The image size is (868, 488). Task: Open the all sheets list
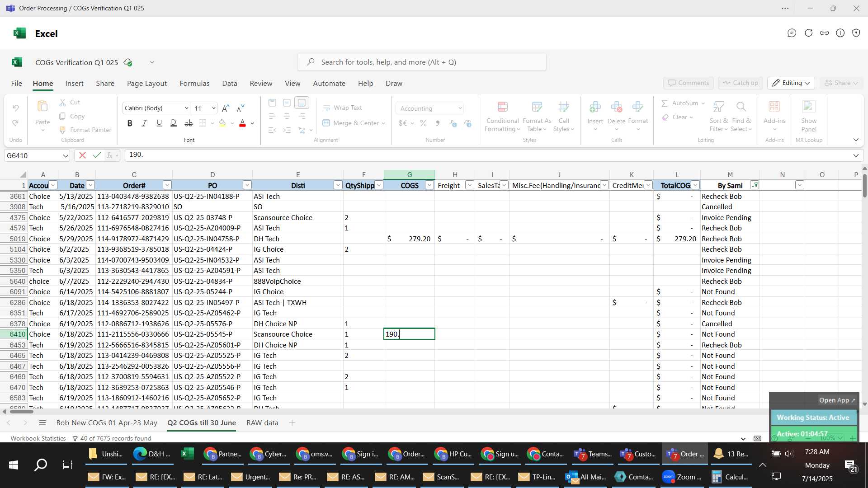42,423
